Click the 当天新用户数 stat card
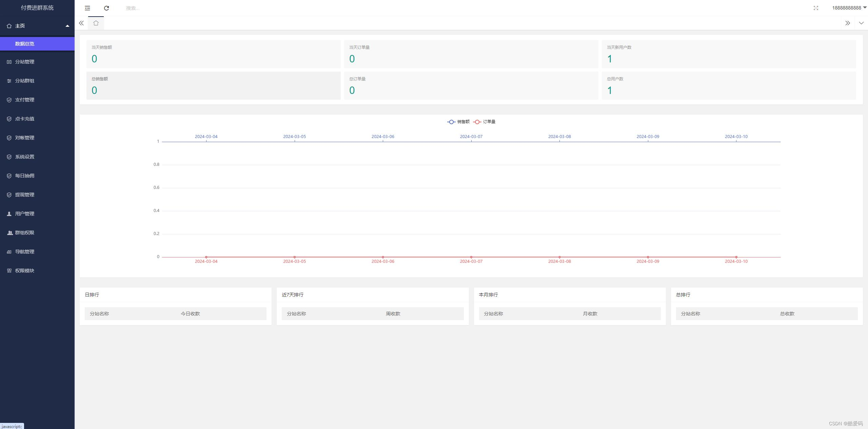This screenshot has width=868, height=429. (729, 54)
